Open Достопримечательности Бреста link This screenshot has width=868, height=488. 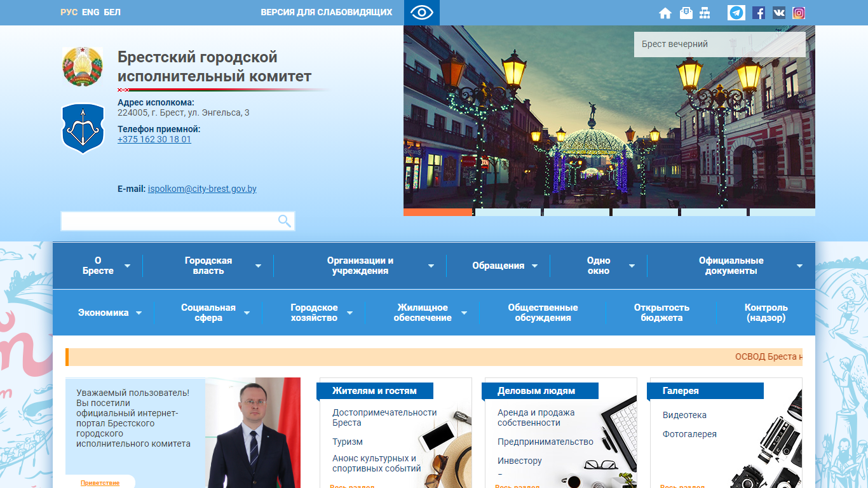point(384,417)
